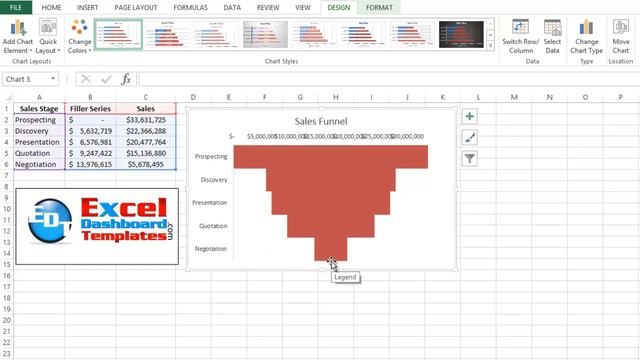
Task: Open the FILE tab
Action: [16, 7]
